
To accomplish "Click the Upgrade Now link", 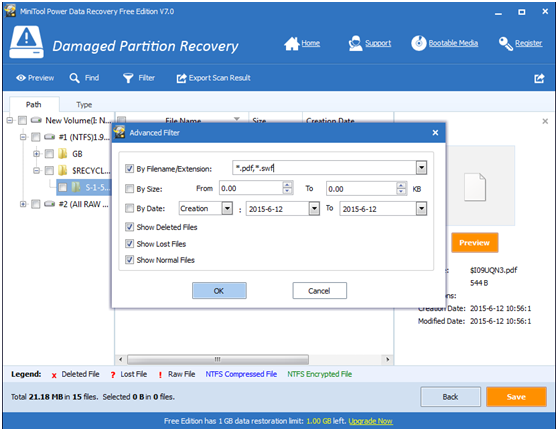I will [370, 421].
